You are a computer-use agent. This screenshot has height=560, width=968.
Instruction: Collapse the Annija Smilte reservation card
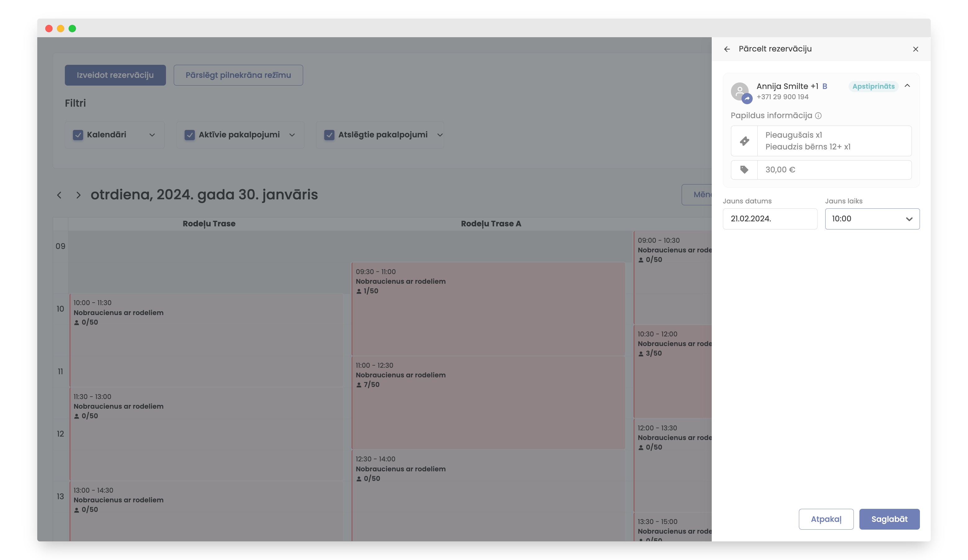point(907,86)
